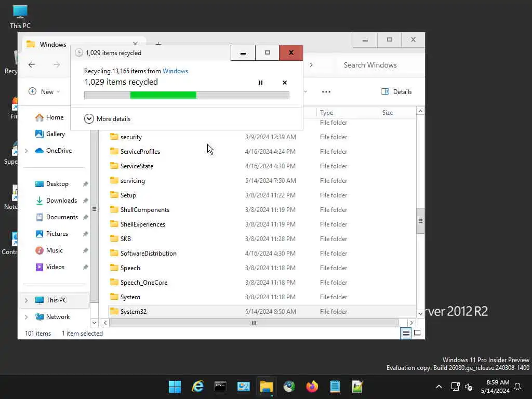
Task: Pause the recycling operation
Action: coord(260,83)
